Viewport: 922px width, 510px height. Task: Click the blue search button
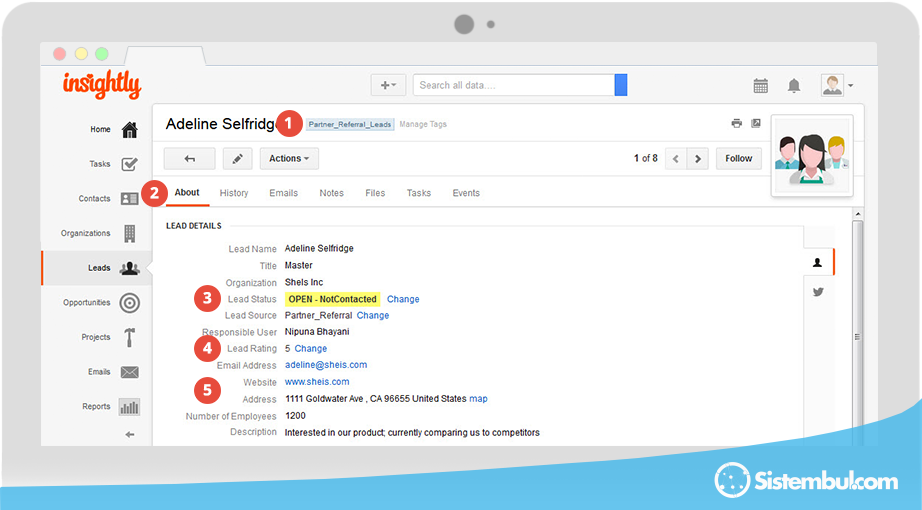[621, 85]
